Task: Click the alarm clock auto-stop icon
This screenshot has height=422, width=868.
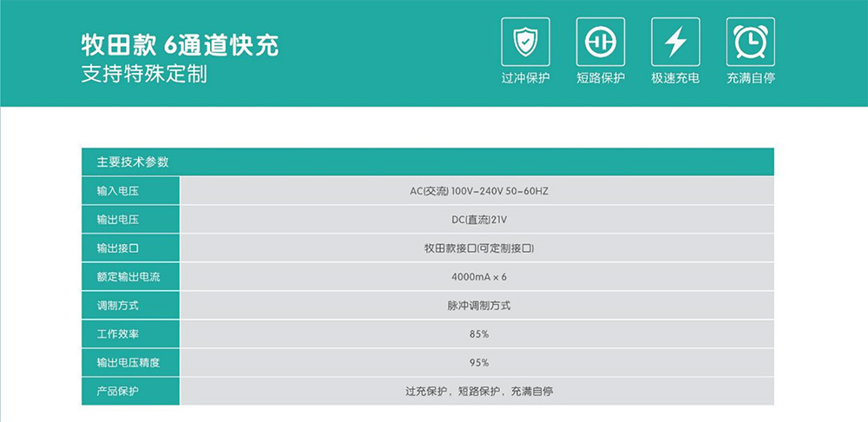Action: click(751, 42)
